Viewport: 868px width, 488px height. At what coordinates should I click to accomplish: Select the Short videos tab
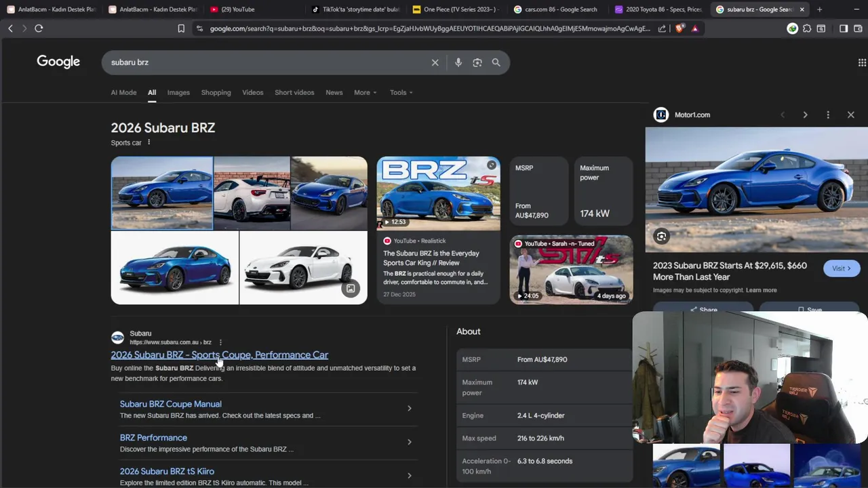(294, 92)
